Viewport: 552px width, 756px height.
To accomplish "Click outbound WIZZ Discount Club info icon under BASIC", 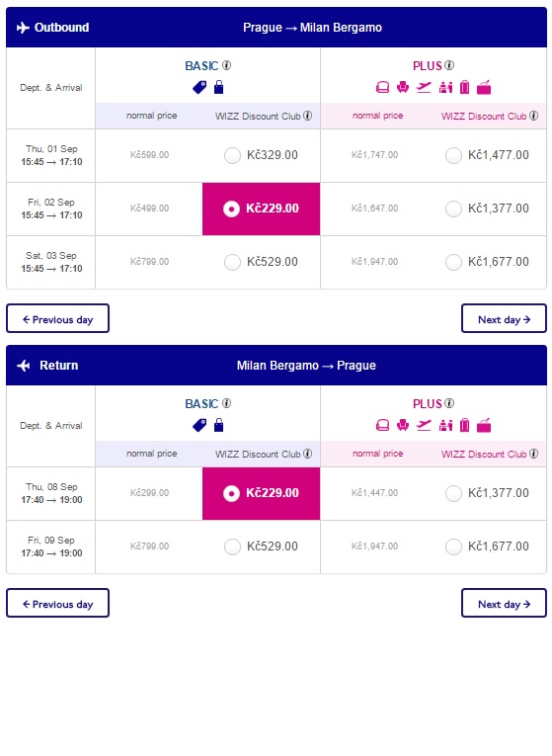I will click(x=307, y=116).
